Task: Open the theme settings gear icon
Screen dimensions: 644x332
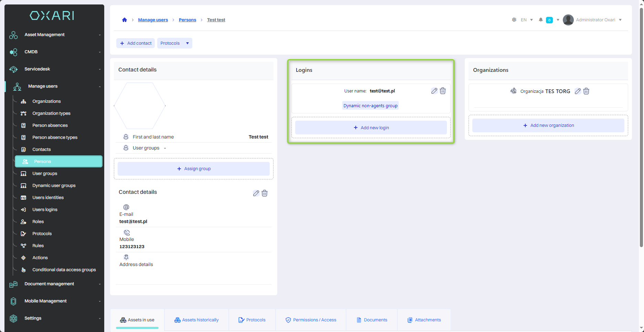Action: click(514, 20)
